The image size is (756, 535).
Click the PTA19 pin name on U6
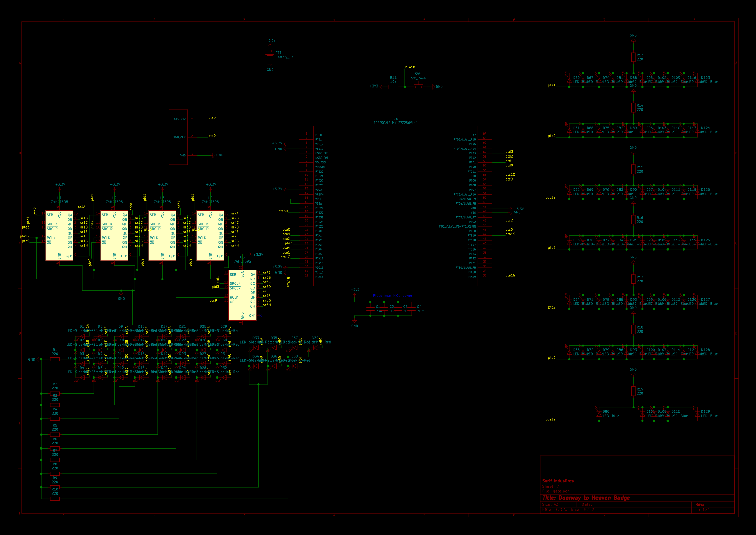click(x=472, y=277)
